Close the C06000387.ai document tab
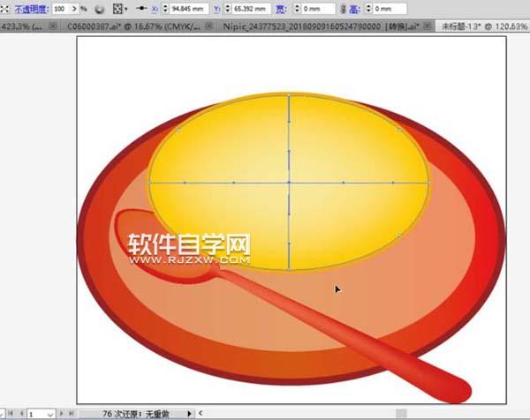Viewport: 530px width, 420px height. pos(209,26)
